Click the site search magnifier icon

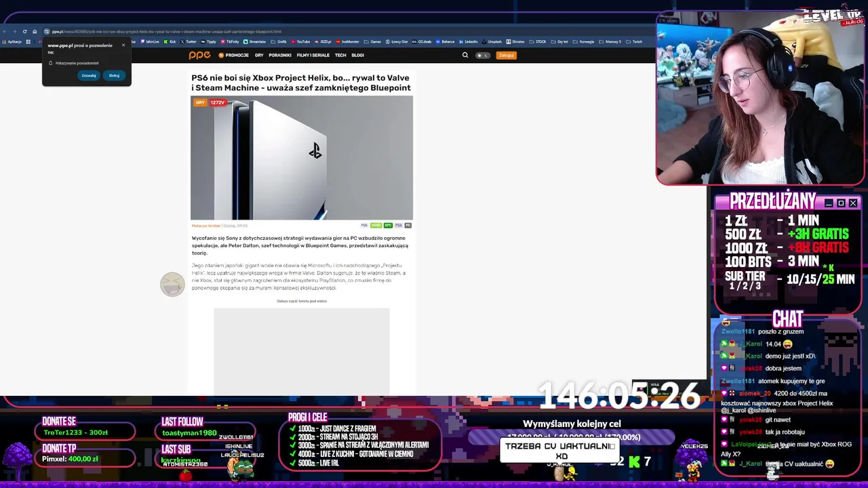(x=465, y=55)
